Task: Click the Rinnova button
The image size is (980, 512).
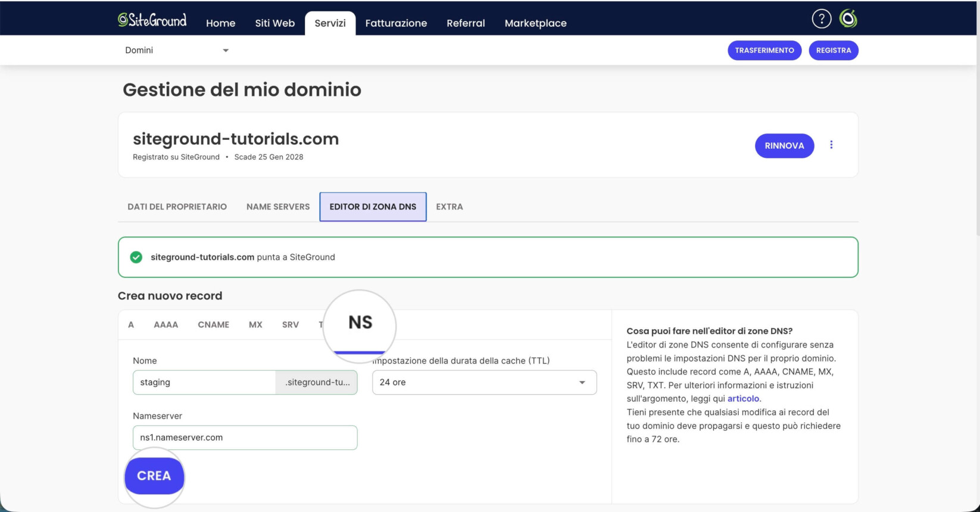Action: tap(784, 146)
